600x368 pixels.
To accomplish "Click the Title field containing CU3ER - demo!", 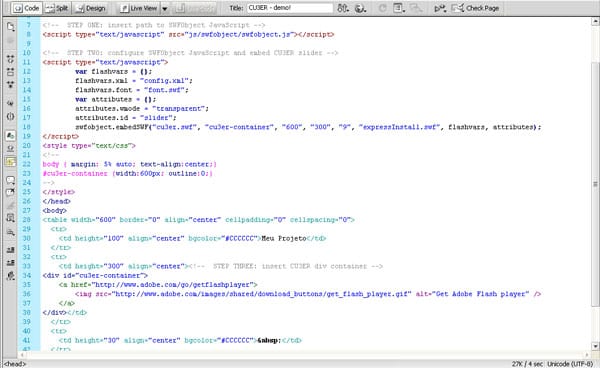I will (x=289, y=8).
